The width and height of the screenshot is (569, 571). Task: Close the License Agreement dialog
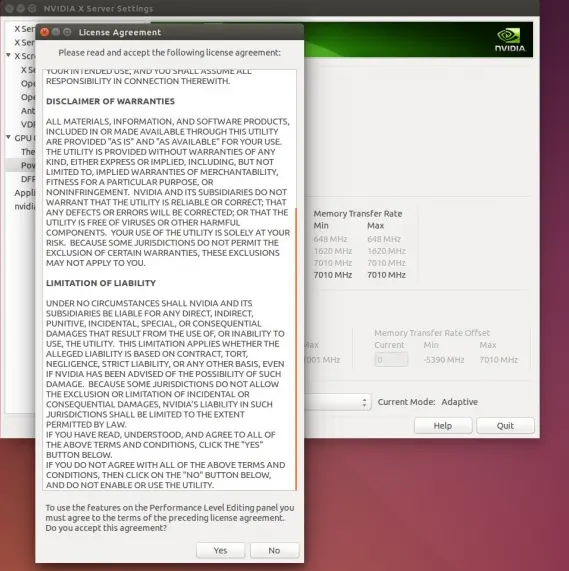(44, 32)
